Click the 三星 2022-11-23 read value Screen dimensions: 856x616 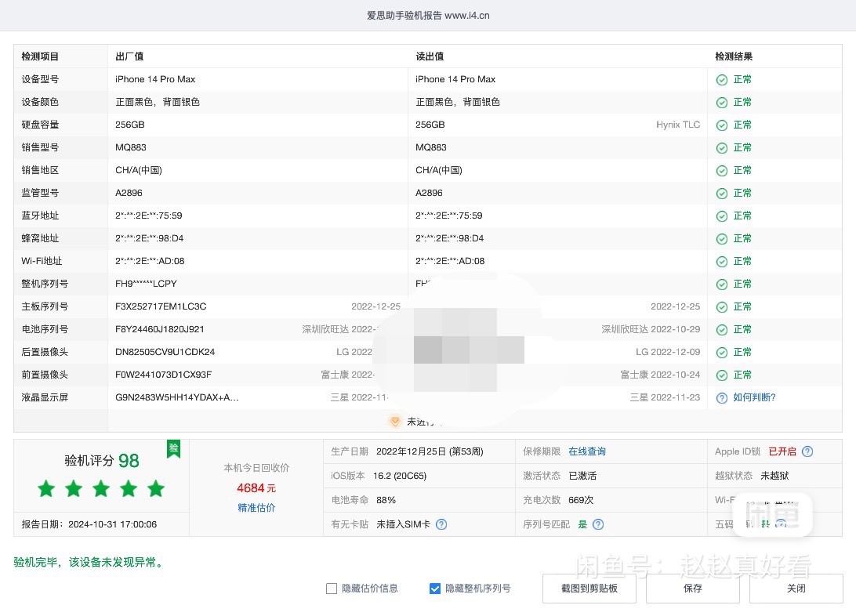coord(665,398)
